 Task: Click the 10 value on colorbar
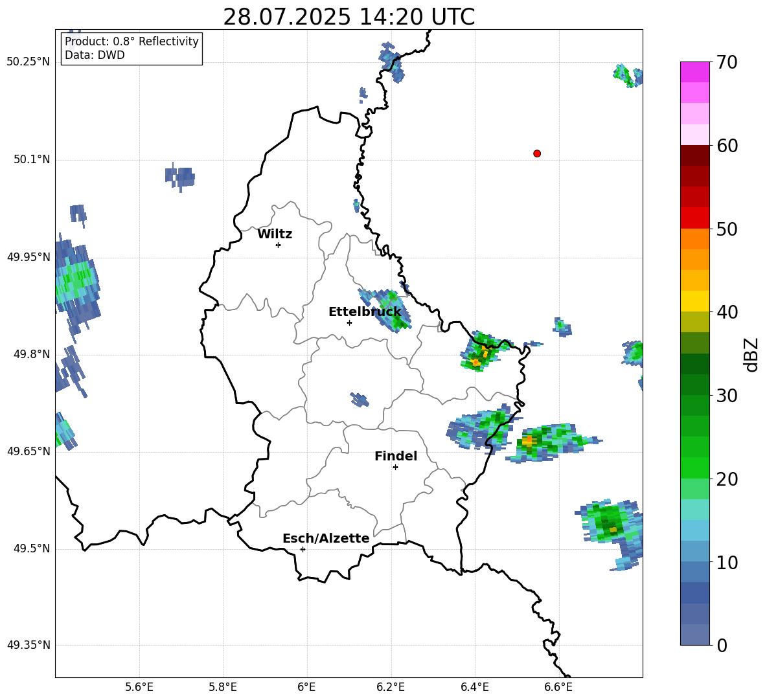(x=726, y=562)
